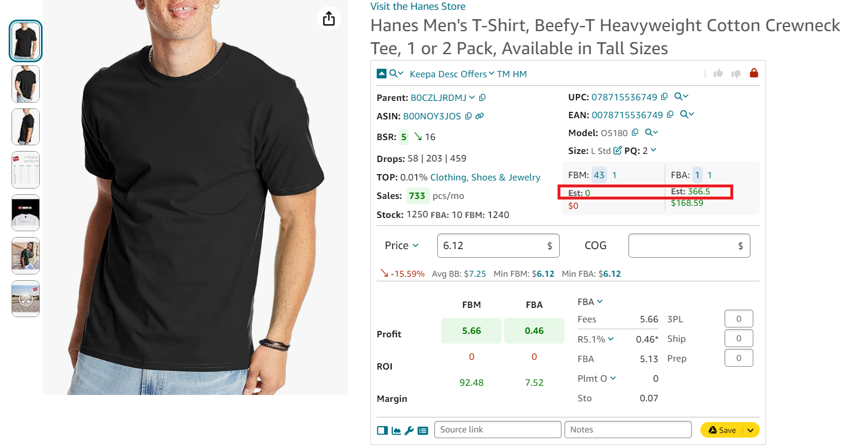Viewport: 868px width, 448px height.
Task: Toggle the red lock icon
Action: 754,73
